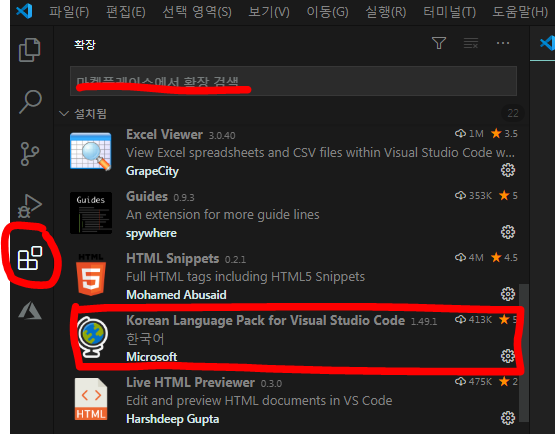Click the Excel Viewer description text
555x434 pixels.
pyautogui.click(x=320, y=153)
